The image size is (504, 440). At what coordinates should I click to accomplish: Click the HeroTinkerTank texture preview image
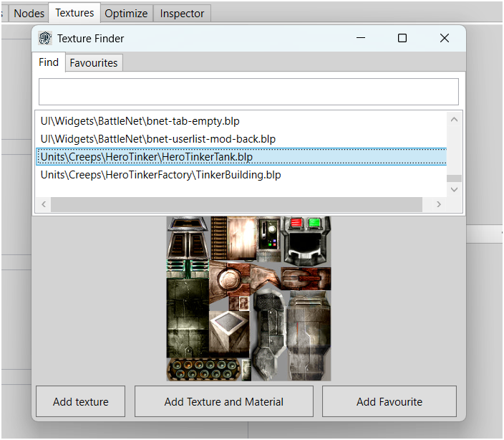248,299
